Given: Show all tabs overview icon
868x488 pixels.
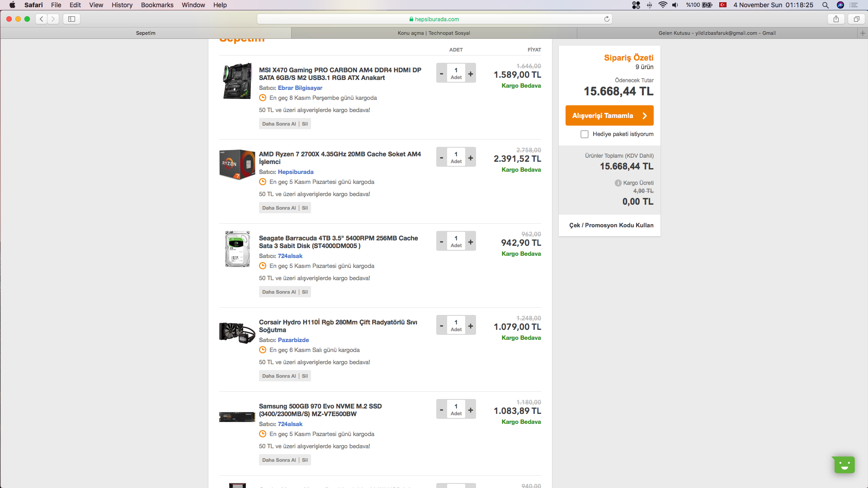Looking at the screenshot, I should 856,19.
